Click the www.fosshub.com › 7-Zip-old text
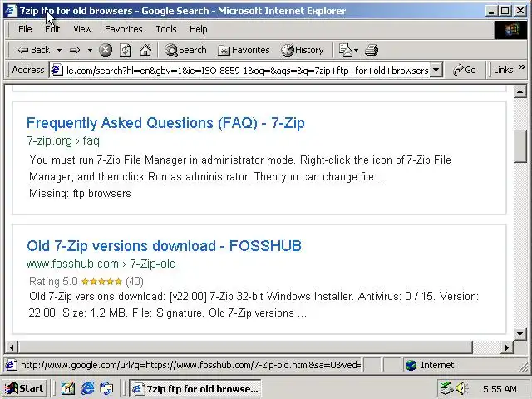The width and height of the screenshot is (532, 399). [101, 264]
